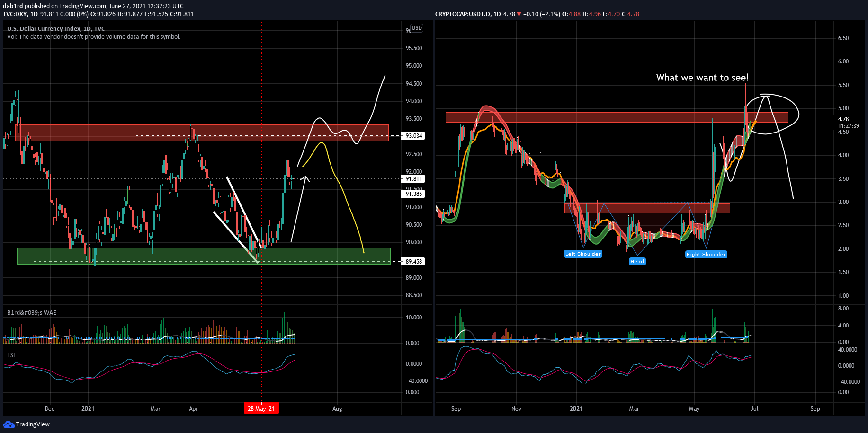The width and height of the screenshot is (868, 433).
Task: Click the dab1rd author name
Action: [x=13, y=6]
